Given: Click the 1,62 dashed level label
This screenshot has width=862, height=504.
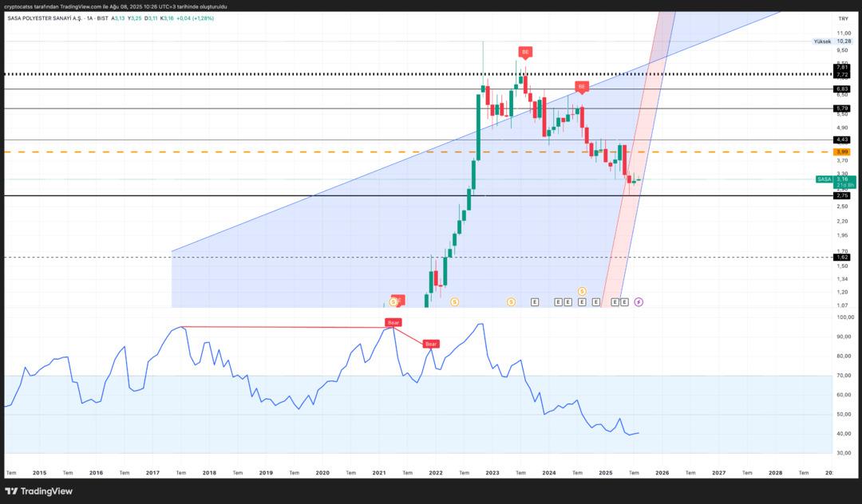Looking at the screenshot, I should coord(842,257).
